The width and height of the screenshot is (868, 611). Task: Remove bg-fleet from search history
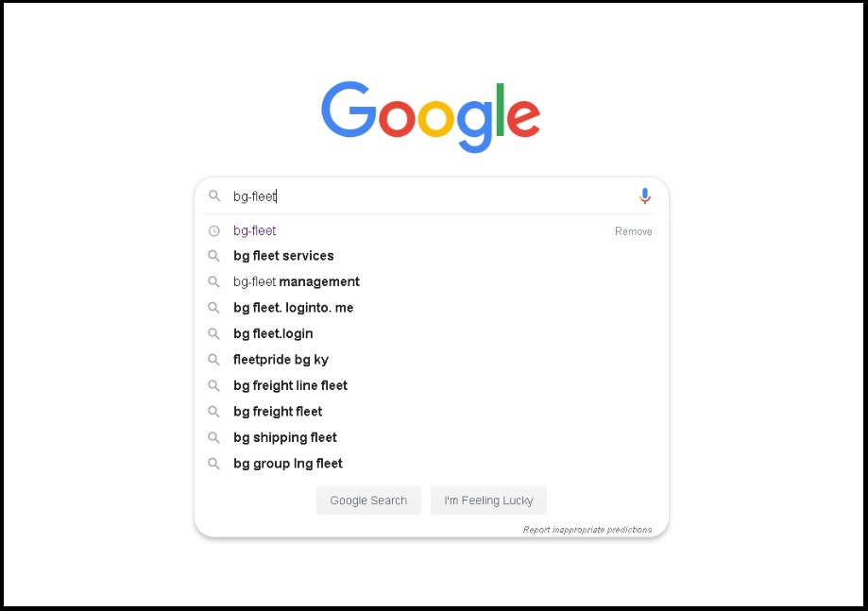click(x=633, y=231)
